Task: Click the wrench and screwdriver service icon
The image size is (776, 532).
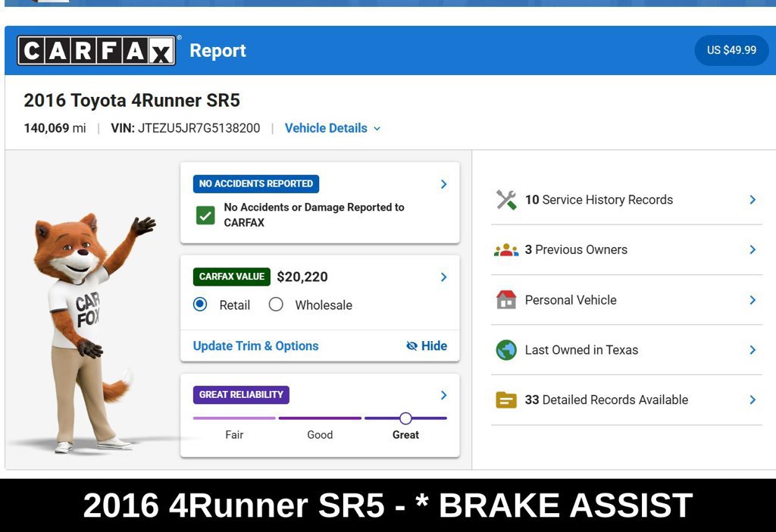Action: click(506, 200)
